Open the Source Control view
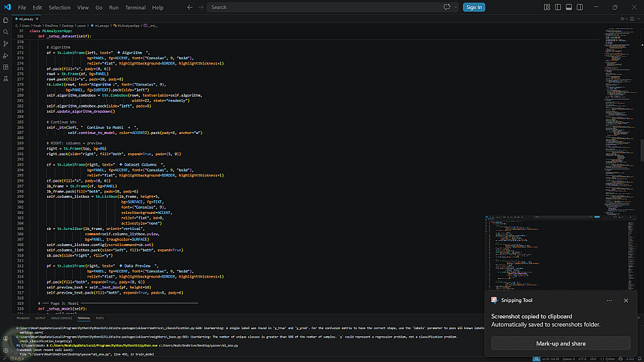Image resolution: width=644 pixels, height=362 pixels. [x=6, y=44]
